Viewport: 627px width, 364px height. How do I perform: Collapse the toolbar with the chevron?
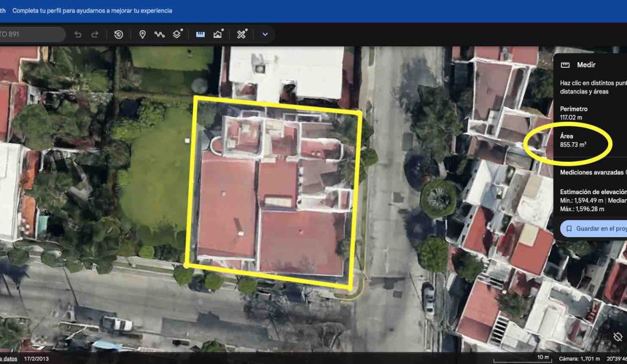(x=264, y=34)
